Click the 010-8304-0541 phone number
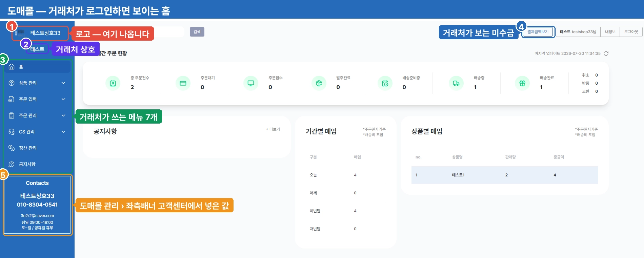 click(37, 205)
